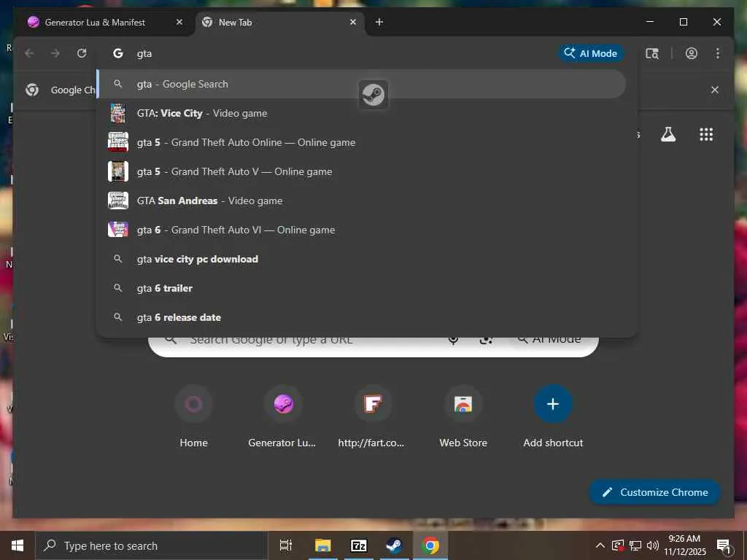This screenshot has height=560, width=747.
Task: Click Customize Chrome button
Action: (x=655, y=492)
